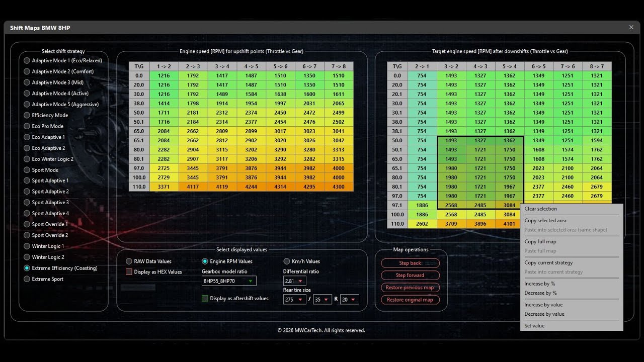Select the Sport Adaptive 4 strategy

(x=46, y=213)
